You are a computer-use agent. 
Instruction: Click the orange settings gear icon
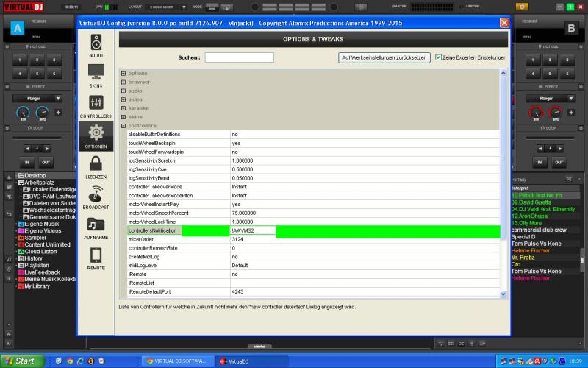pos(521,7)
